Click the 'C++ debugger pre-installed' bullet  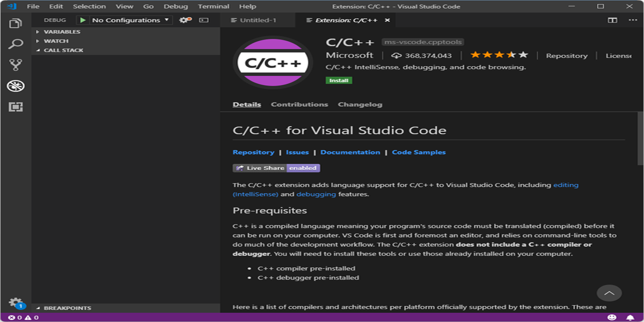[x=308, y=278]
